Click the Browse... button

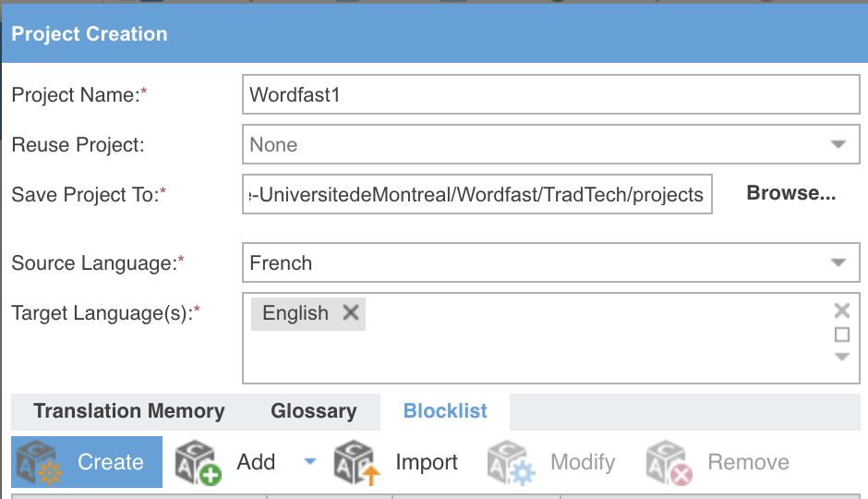pos(791,193)
